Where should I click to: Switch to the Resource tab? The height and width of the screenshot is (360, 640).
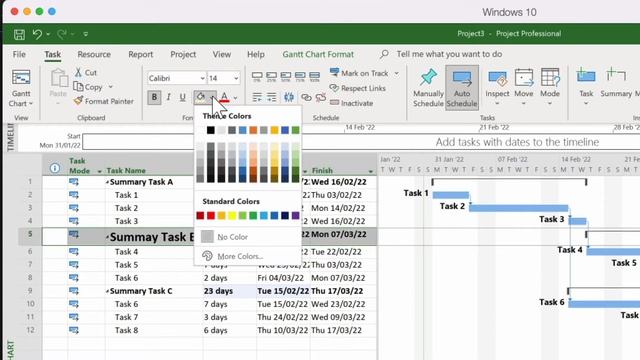94,54
